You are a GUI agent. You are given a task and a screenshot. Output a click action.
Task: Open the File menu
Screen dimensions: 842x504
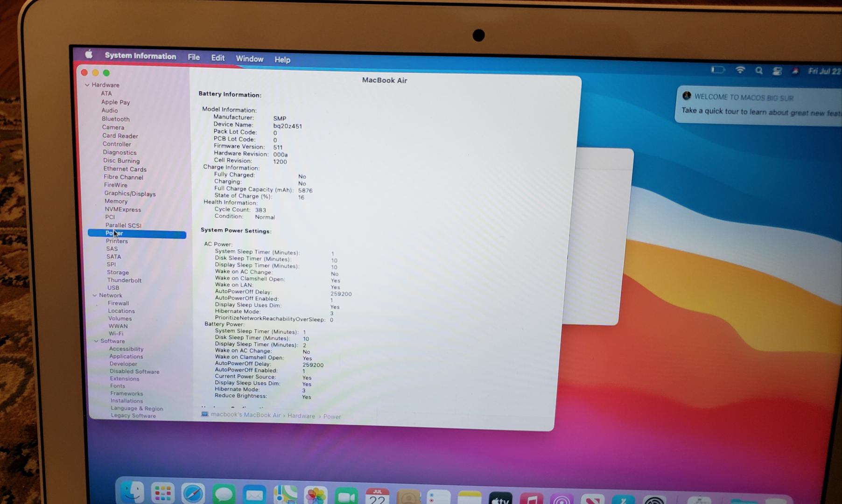194,57
